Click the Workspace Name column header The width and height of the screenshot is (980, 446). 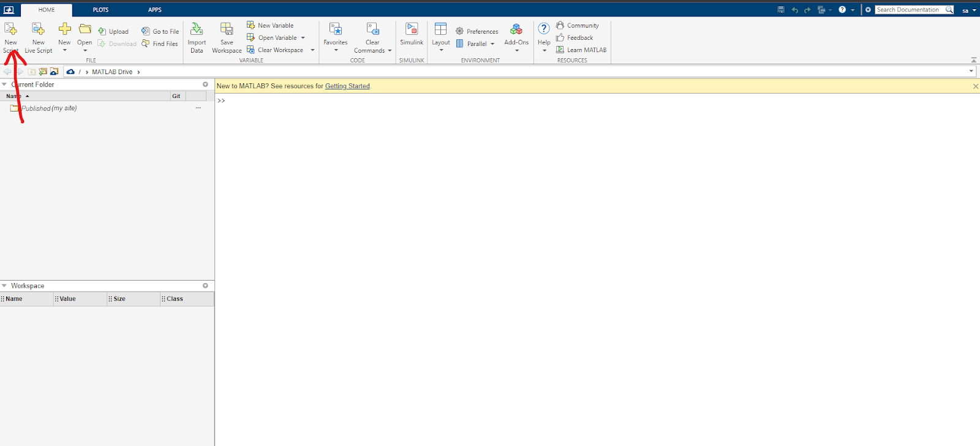(x=27, y=299)
